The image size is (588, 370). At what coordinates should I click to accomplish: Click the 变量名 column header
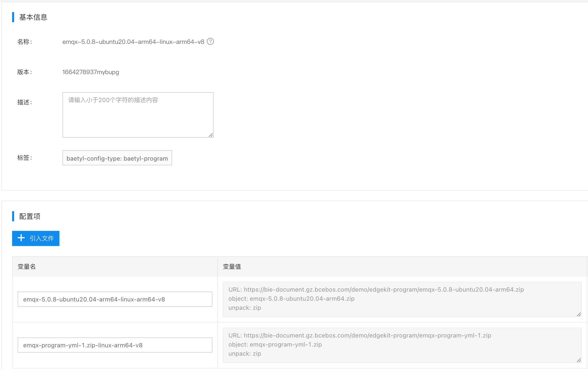pos(26,266)
